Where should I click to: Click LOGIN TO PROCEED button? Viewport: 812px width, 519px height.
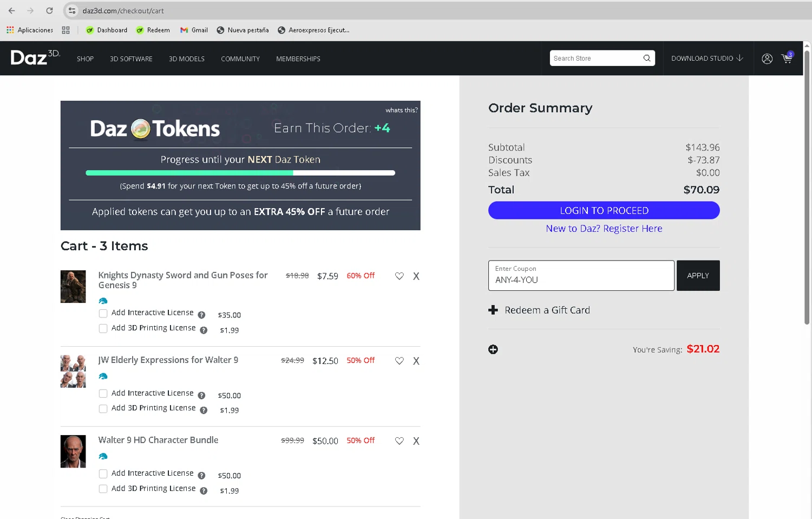(604, 210)
